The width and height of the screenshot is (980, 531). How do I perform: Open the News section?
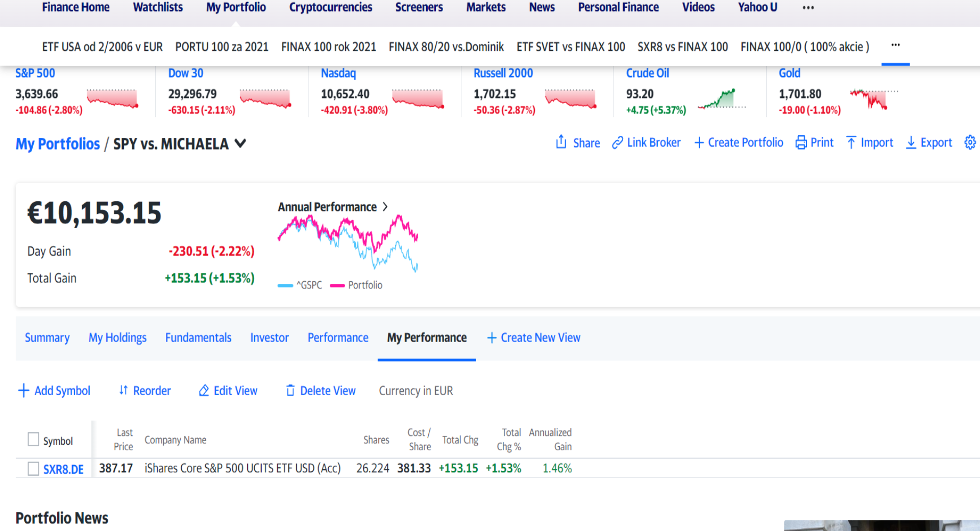(542, 8)
